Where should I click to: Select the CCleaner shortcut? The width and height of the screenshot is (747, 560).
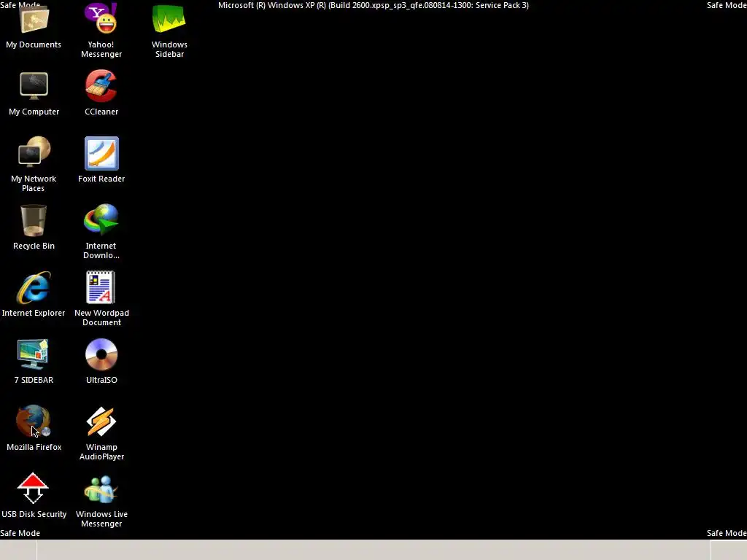(x=101, y=86)
